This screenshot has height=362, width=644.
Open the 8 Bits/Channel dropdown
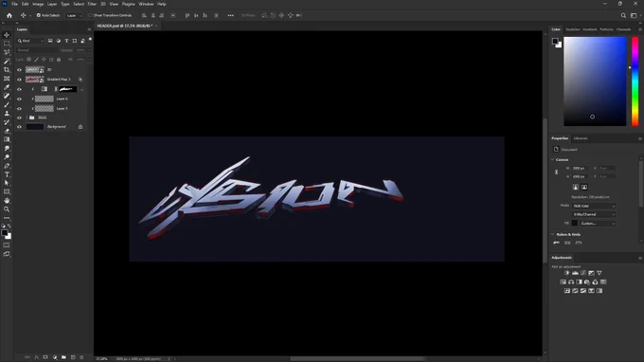click(x=594, y=214)
